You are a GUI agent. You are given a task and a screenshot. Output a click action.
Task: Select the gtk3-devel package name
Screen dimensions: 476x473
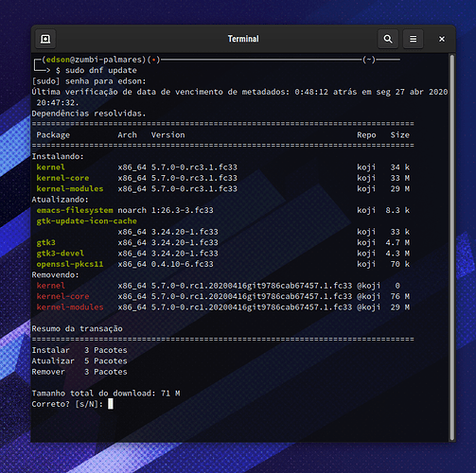(x=61, y=254)
